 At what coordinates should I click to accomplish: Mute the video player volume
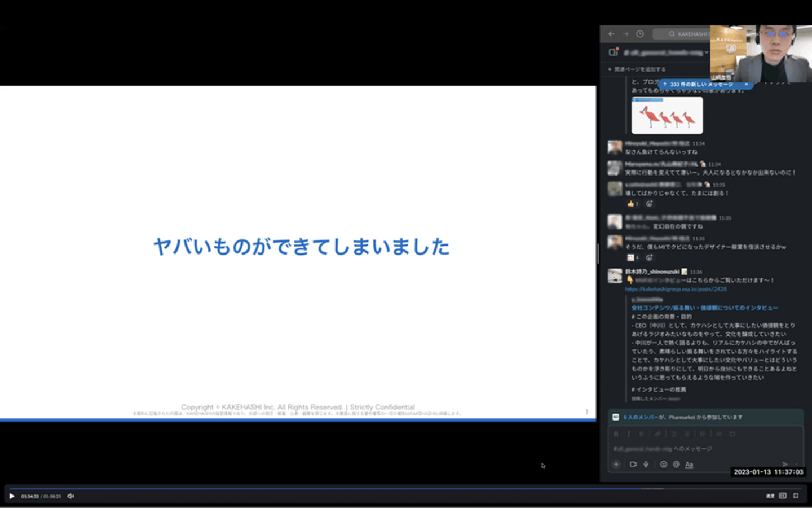[70, 496]
